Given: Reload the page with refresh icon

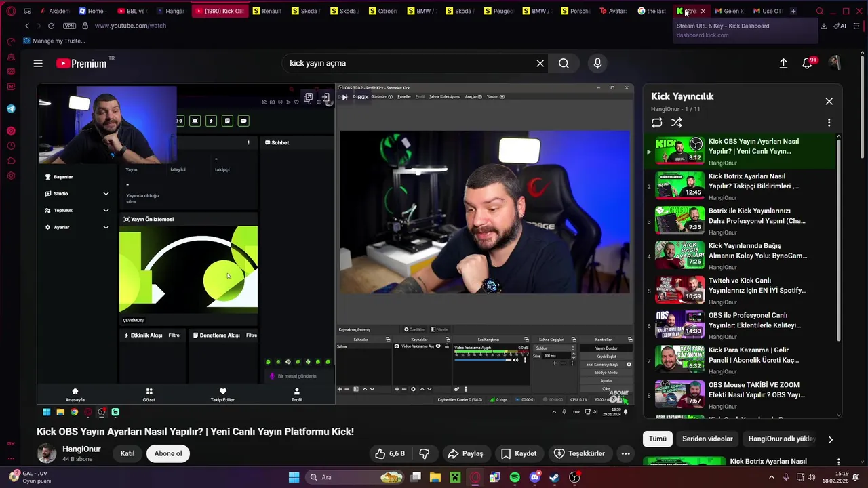Looking at the screenshot, I should (x=51, y=26).
